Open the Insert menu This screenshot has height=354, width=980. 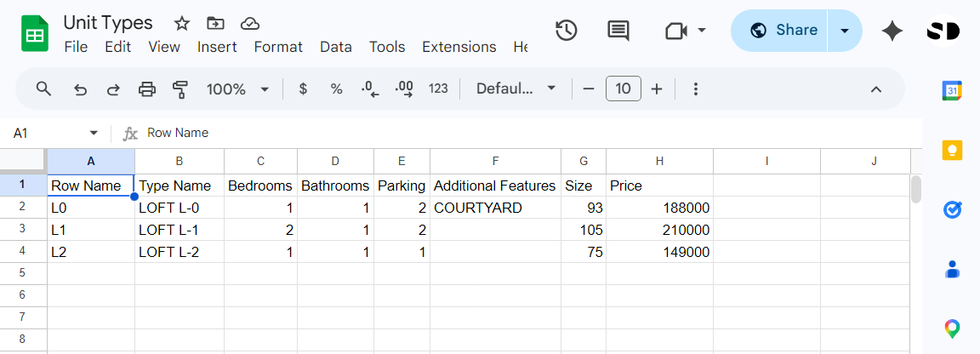217,47
